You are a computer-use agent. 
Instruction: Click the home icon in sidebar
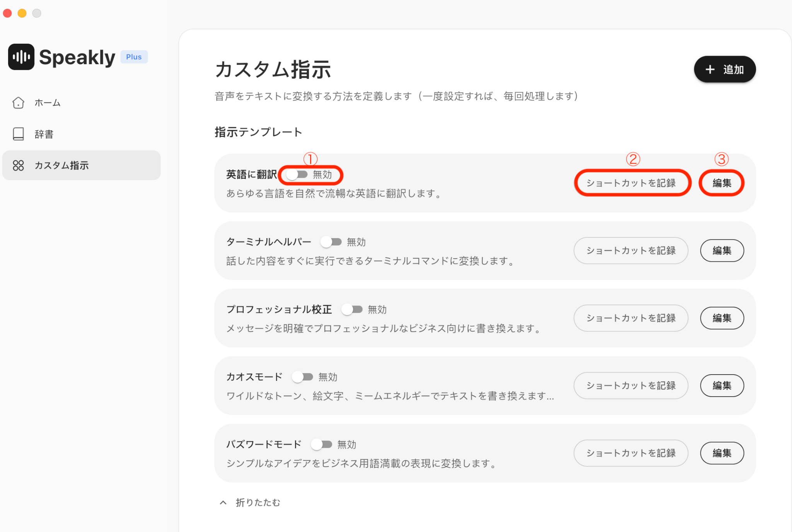click(18, 103)
